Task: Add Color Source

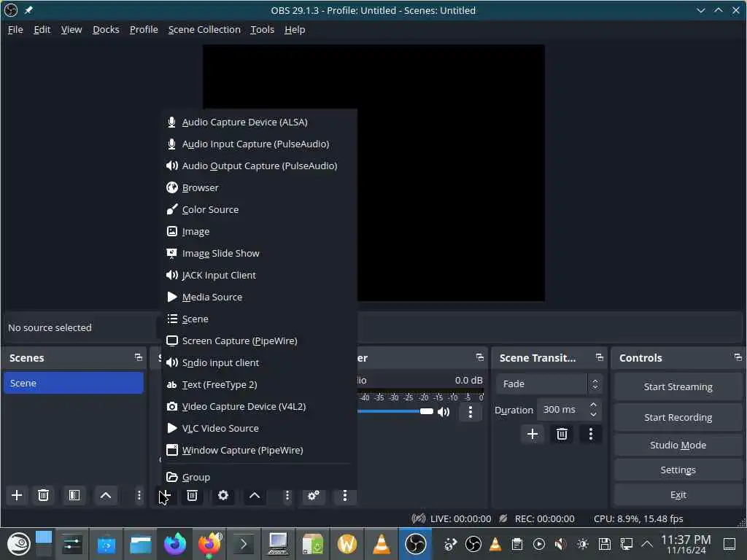Action: click(x=259, y=210)
